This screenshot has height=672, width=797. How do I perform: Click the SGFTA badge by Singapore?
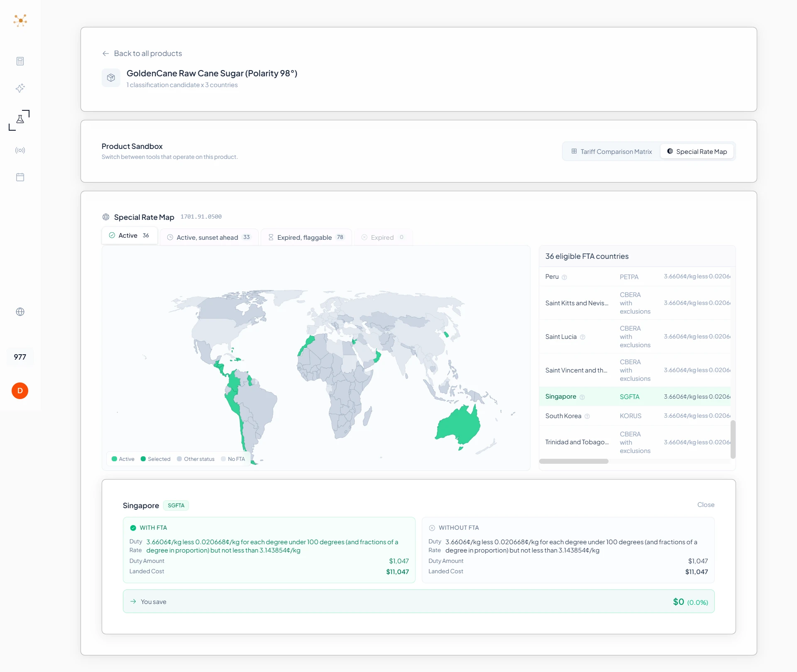point(176,505)
